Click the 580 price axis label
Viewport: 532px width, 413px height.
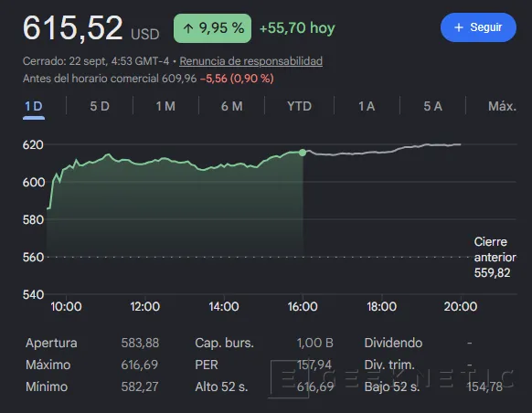33,219
